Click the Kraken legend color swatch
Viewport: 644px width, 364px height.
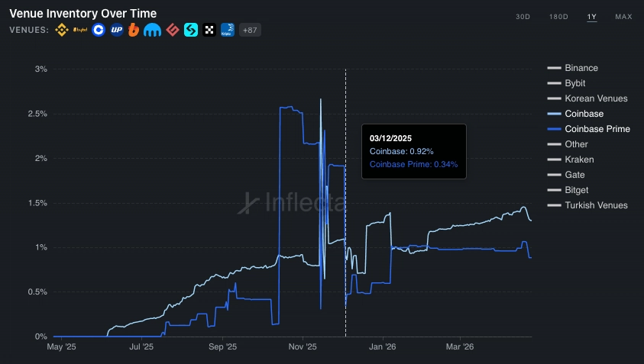tap(554, 159)
